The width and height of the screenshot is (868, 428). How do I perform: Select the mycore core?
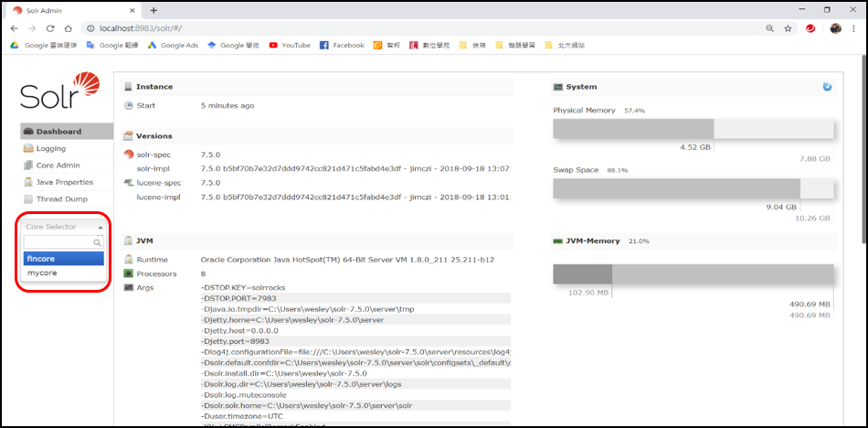click(64, 273)
